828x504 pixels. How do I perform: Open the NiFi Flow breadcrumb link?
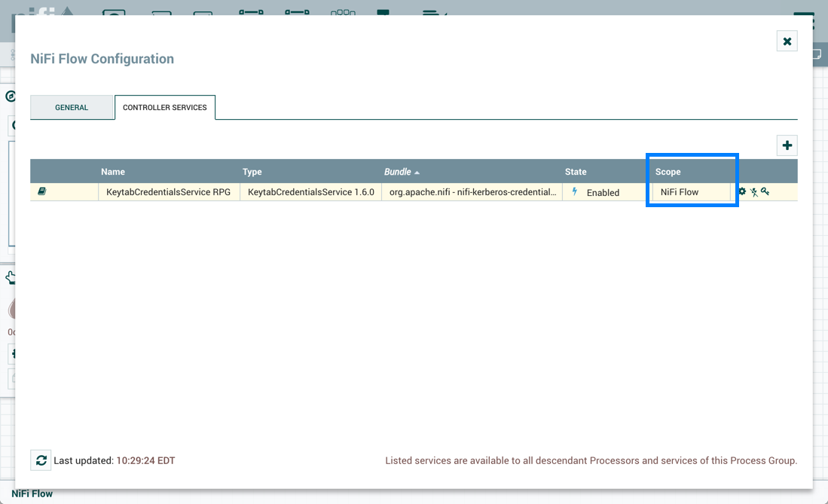point(32,493)
